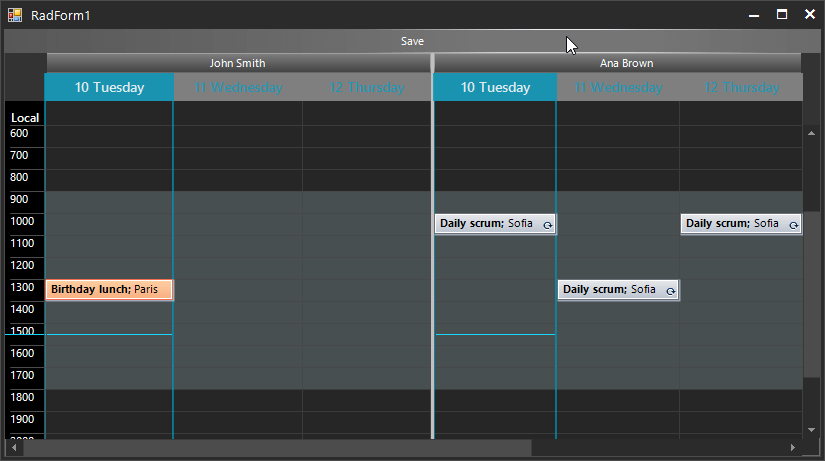Select Ana Brown's 10 Tuesday column header
The image size is (825, 461).
tap(495, 87)
